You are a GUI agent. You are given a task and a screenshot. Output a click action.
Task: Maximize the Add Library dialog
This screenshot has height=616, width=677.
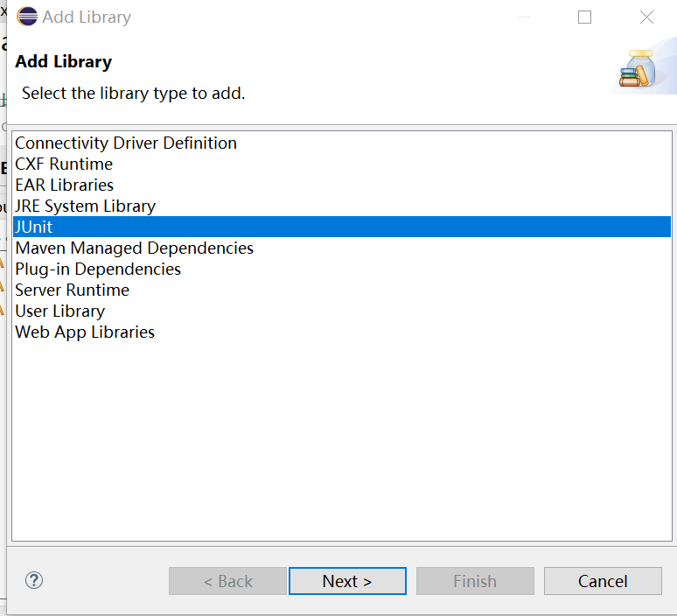coord(584,17)
